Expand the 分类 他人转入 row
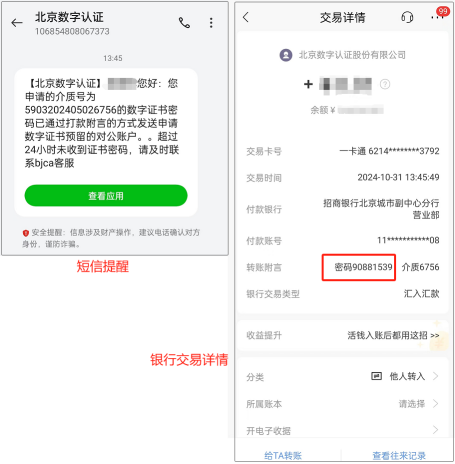Screen dimensions: 455x464 (x=342, y=377)
